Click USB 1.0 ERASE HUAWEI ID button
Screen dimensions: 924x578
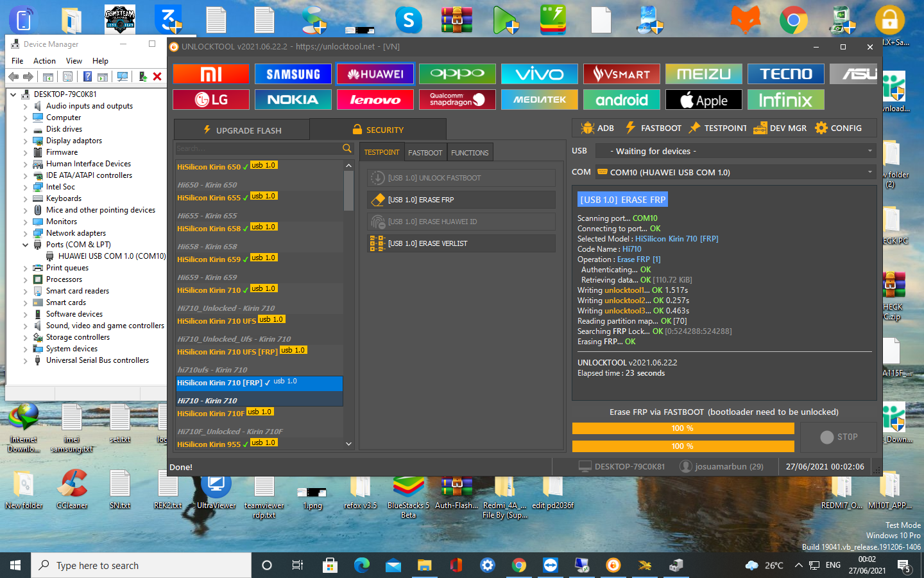461,222
